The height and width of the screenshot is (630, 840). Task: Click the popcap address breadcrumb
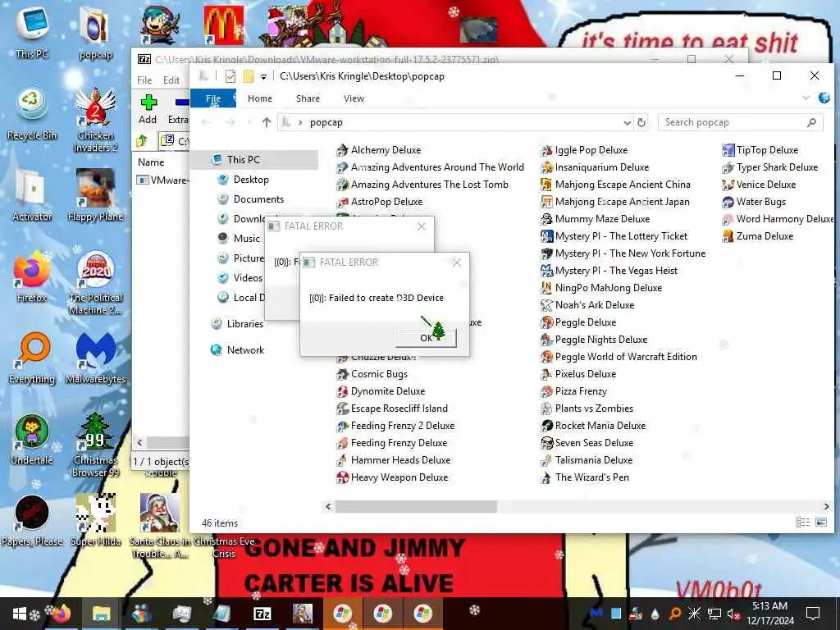(x=326, y=123)
